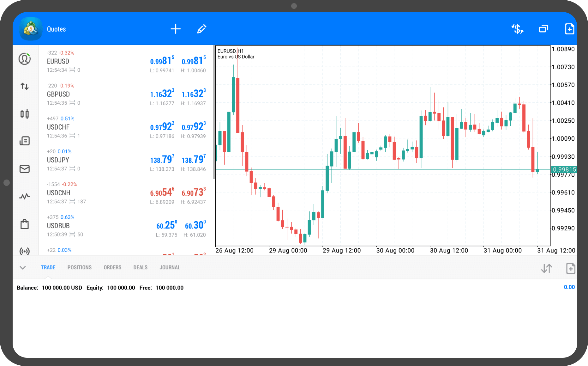Open the news sidebar icon

(25, 141)
